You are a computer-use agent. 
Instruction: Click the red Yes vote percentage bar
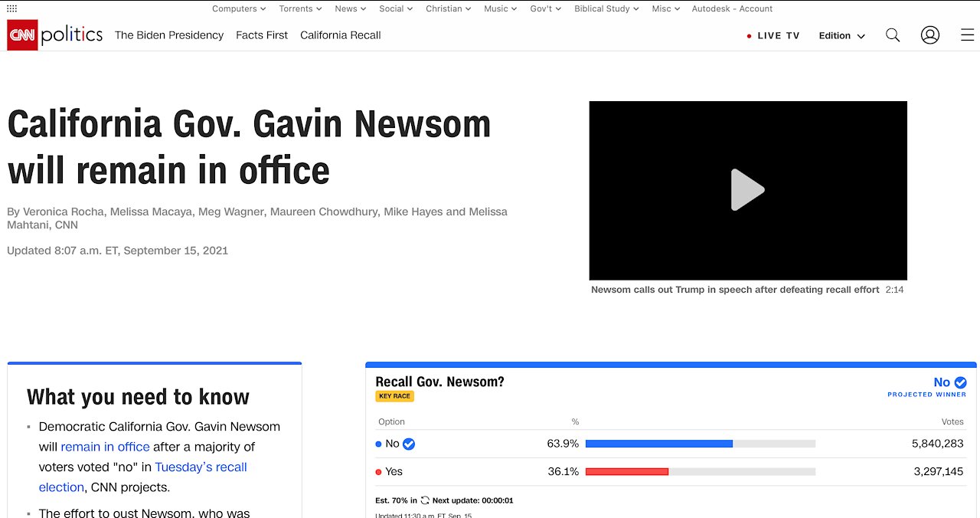point(627,471)
